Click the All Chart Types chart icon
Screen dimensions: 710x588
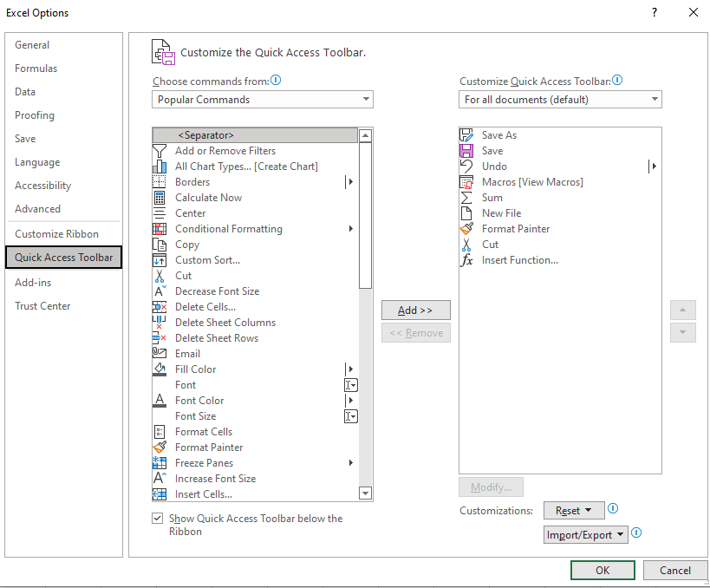pos(160,167)
